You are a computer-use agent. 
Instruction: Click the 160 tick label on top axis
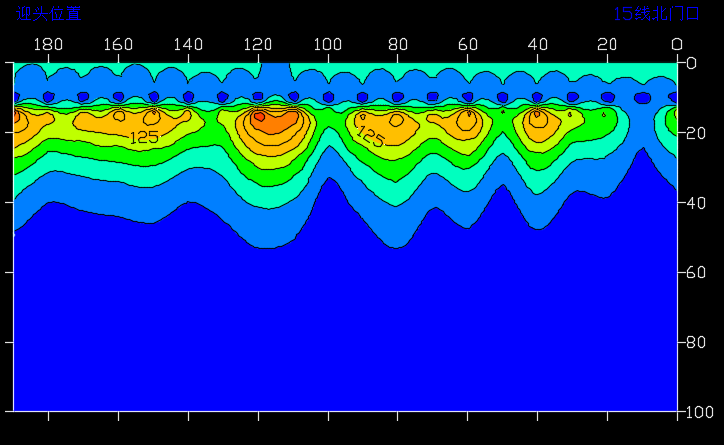pyautogui.click(x=118, y=44)
